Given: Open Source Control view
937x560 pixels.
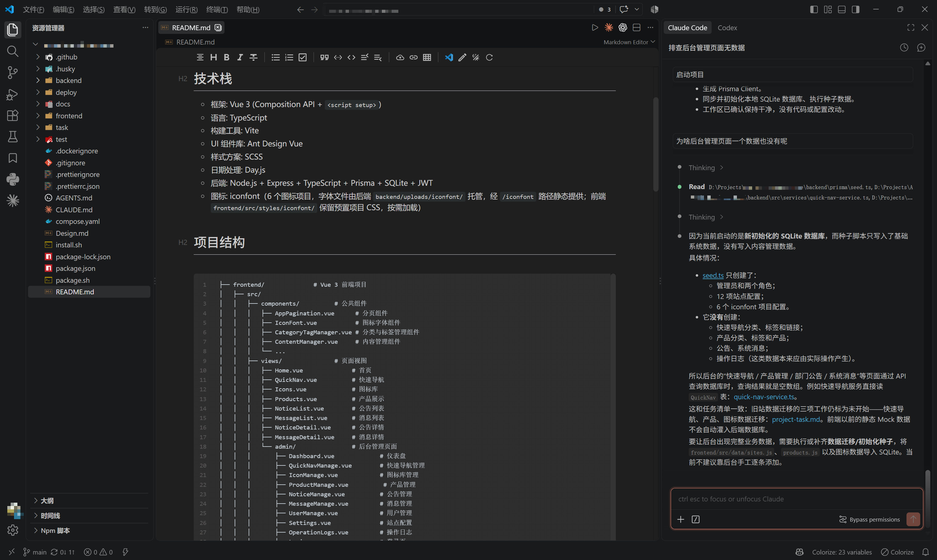Looking at the screenshot, I should [13, 73].
